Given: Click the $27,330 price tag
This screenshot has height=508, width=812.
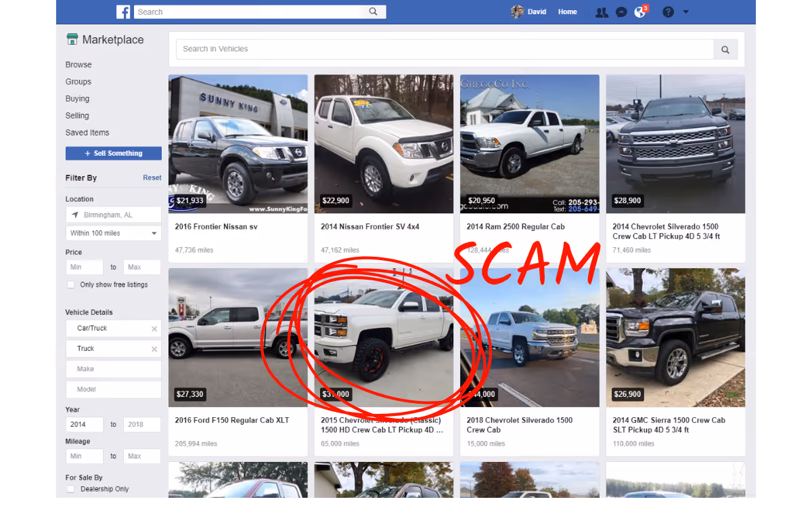Looking at the screenshot, I should click(190, 394).
